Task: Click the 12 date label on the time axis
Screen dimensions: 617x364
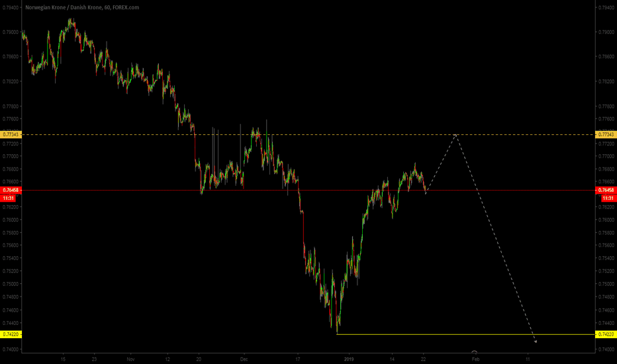Action: coord(167,359)
